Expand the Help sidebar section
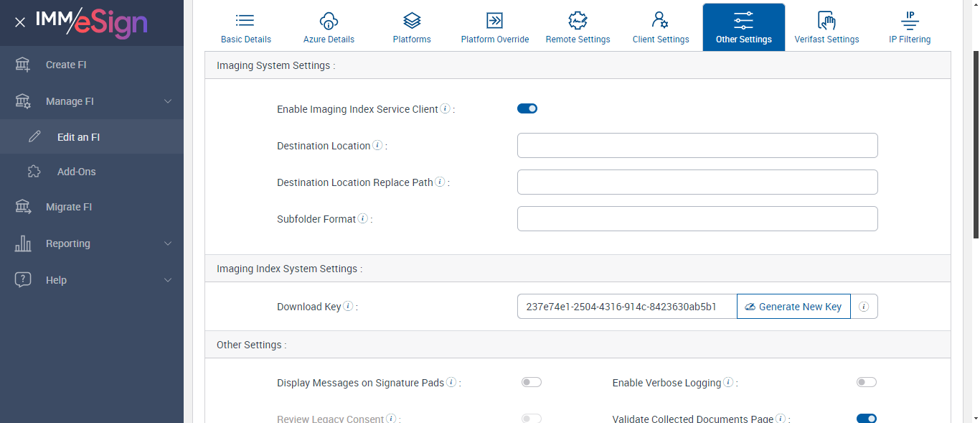Screen dimensions: 980x423 click(168, 280)
